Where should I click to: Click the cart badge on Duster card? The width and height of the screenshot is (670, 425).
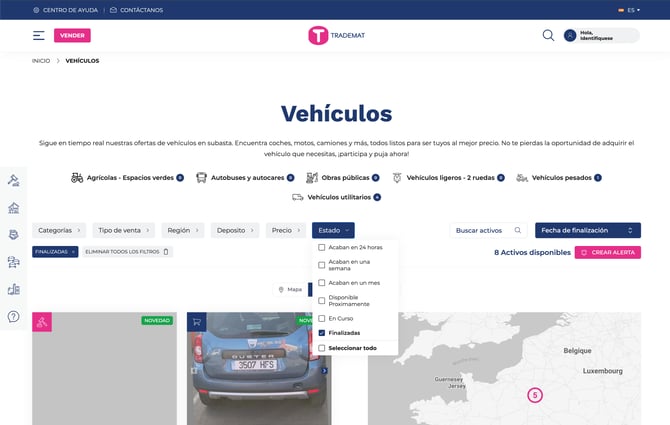(197, 322)
